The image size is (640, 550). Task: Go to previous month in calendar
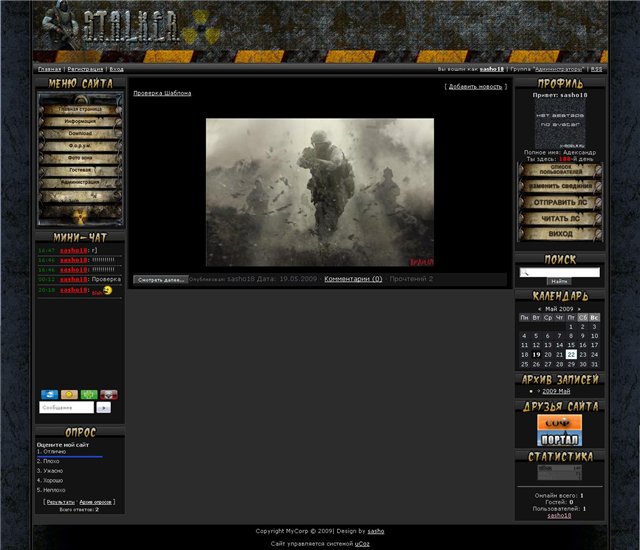pyautogui.click(x=540, y=309)
